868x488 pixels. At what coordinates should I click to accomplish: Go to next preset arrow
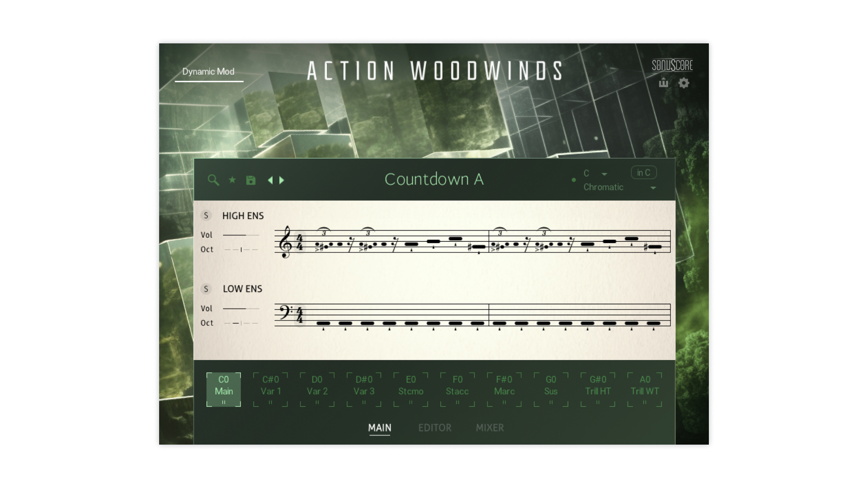point(282,180)
